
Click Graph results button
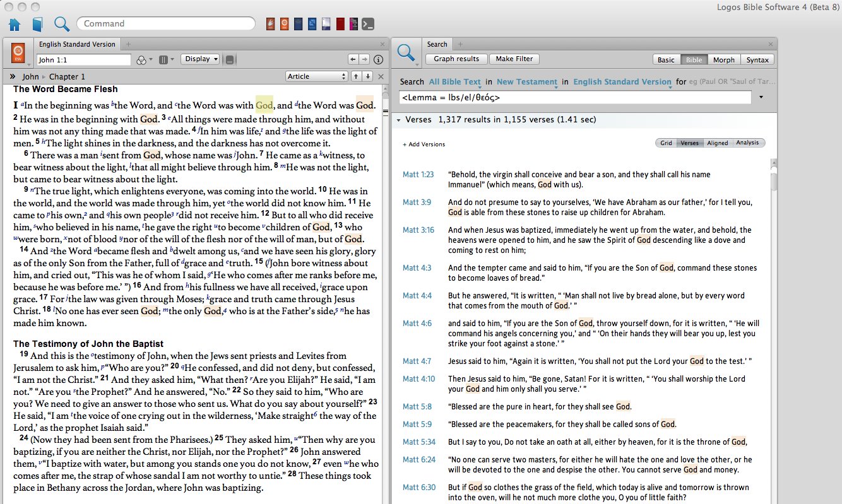pos(456,59)
